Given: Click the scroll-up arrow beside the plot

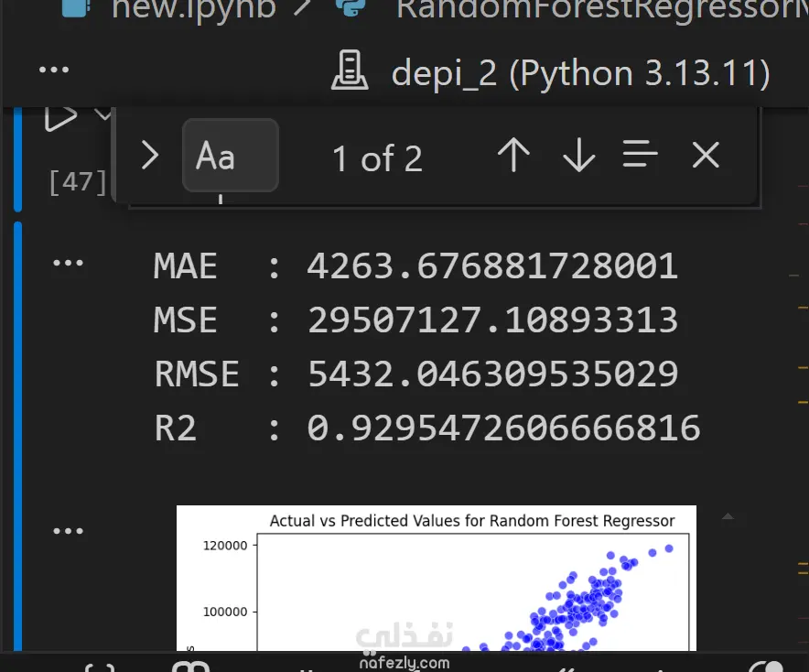Looking at the screenshot, I should pyautogui.click(x=728, y=516).
